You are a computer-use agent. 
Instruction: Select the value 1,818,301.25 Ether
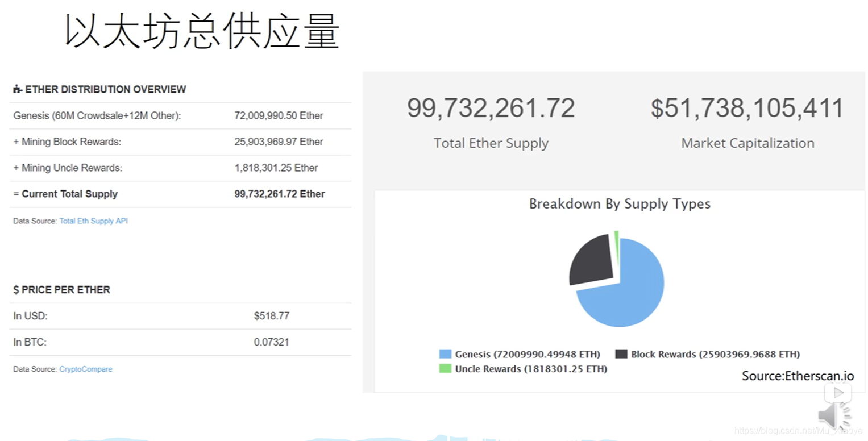click(x=276, y=168)
